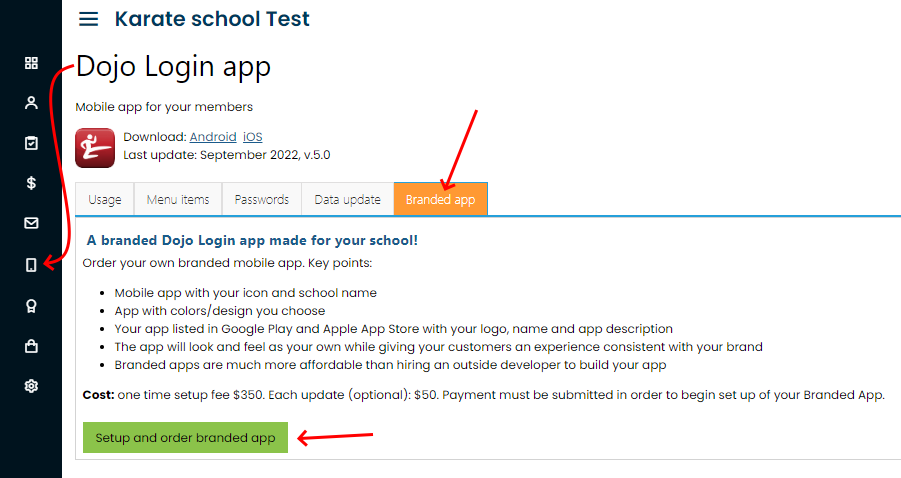Image resolution: width=901 pixels, height=478 pixels.
Task: Switch to the Usage tab
Action: point(105,199)
